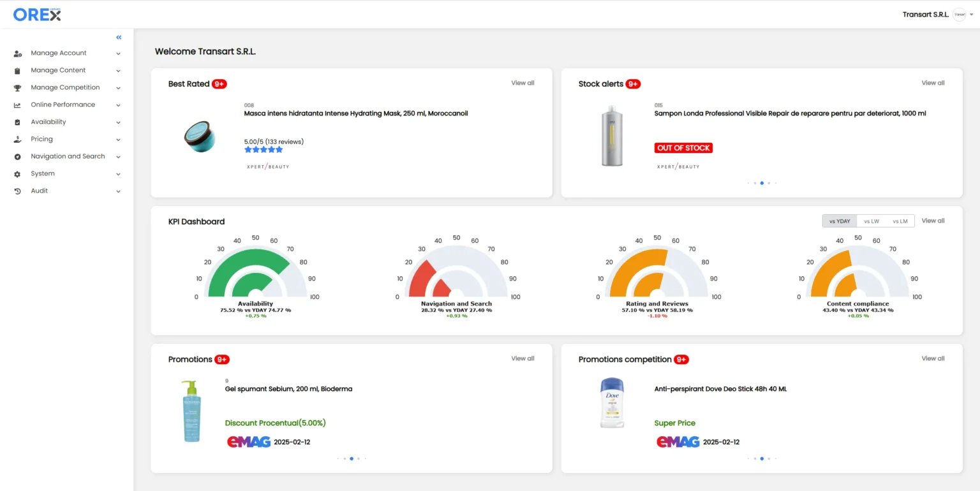
Task: Open the Manage Account person icon
Action: pyautogui.click(x=17, y=53)
